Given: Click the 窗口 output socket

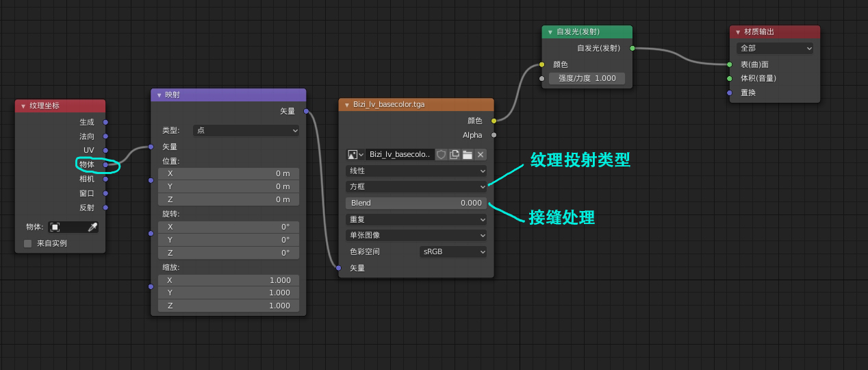Looking at the screenshot, I should click(105, 193).
